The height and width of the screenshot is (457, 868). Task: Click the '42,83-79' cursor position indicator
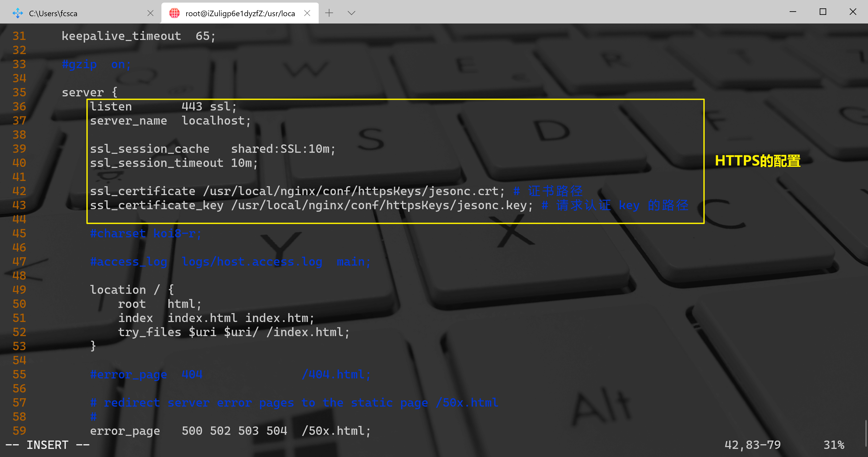753,445
